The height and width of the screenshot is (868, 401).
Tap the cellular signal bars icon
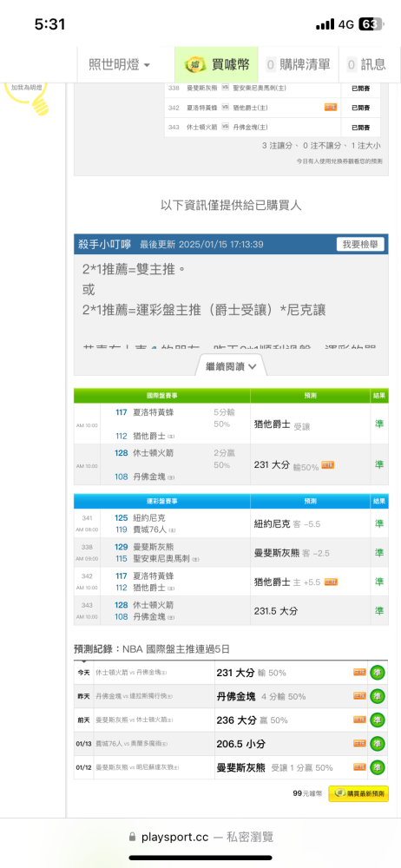click(x=325, y=24)
